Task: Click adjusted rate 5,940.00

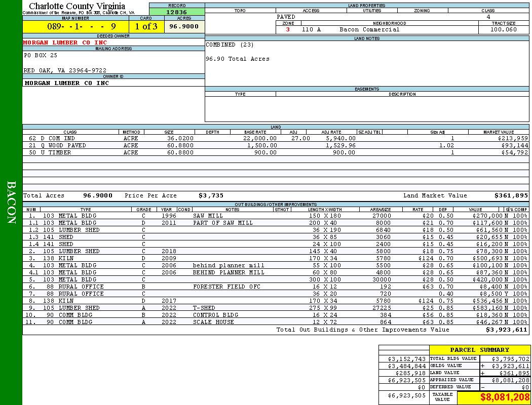Action: (340, 138)
